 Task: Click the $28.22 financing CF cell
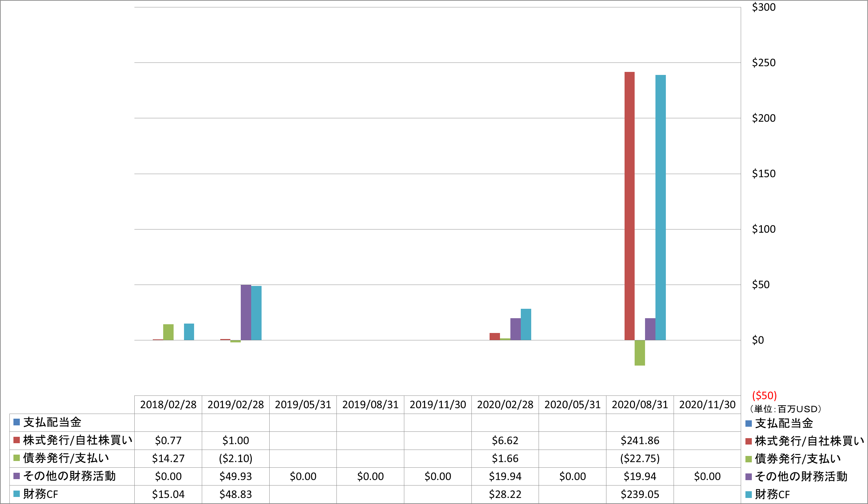tap(505, 494)
